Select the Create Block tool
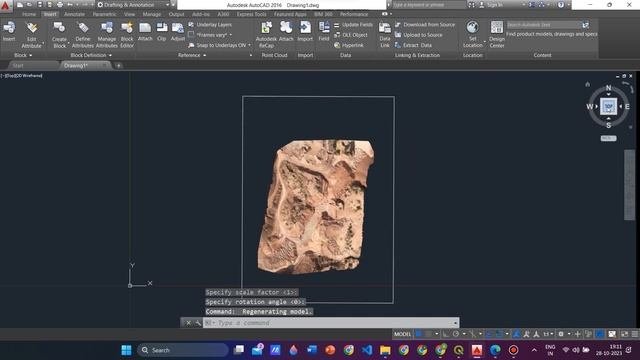This screenshot has width=640, height=360. [x=59, y=35]
